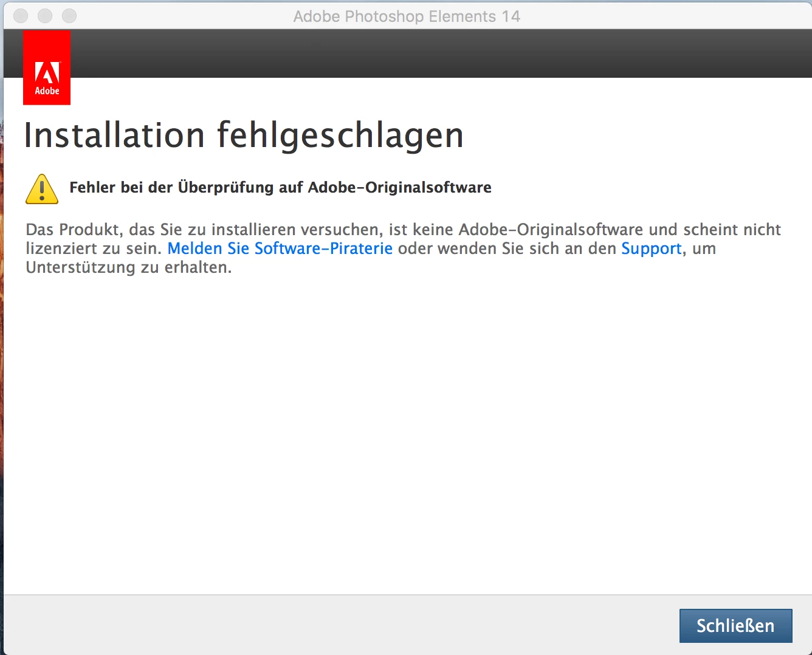Screen dimensions: 812x655
Task: Open the Melden Sie Software-Piraterie link
Action: (x=280, y=249)
